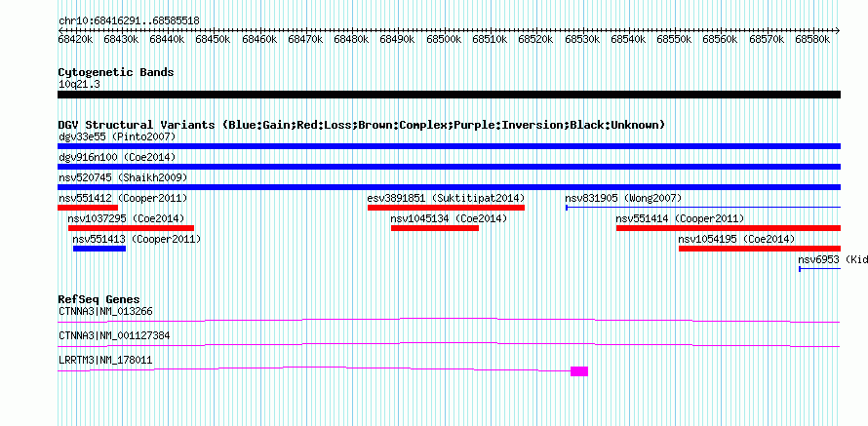Click the dgv916n100 blue gain bar

pos(449,167)
